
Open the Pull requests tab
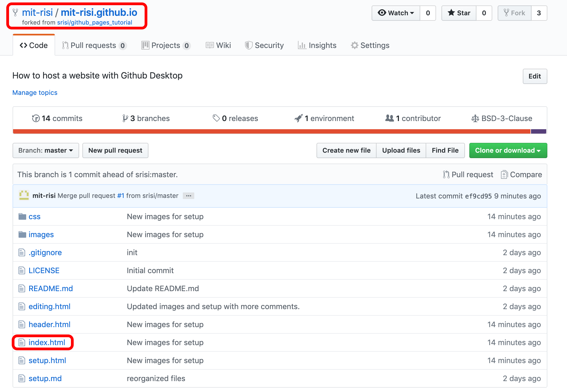point(94,45)
